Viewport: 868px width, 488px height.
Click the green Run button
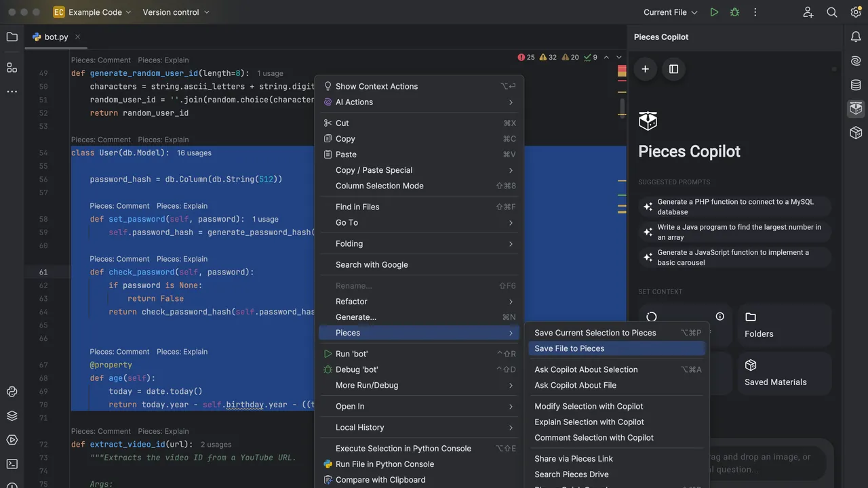714,12
